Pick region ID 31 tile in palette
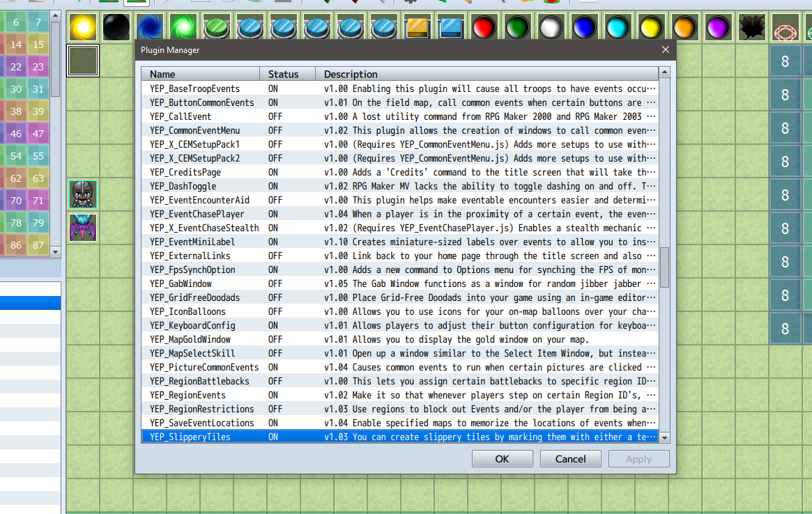 pos(38,89)
